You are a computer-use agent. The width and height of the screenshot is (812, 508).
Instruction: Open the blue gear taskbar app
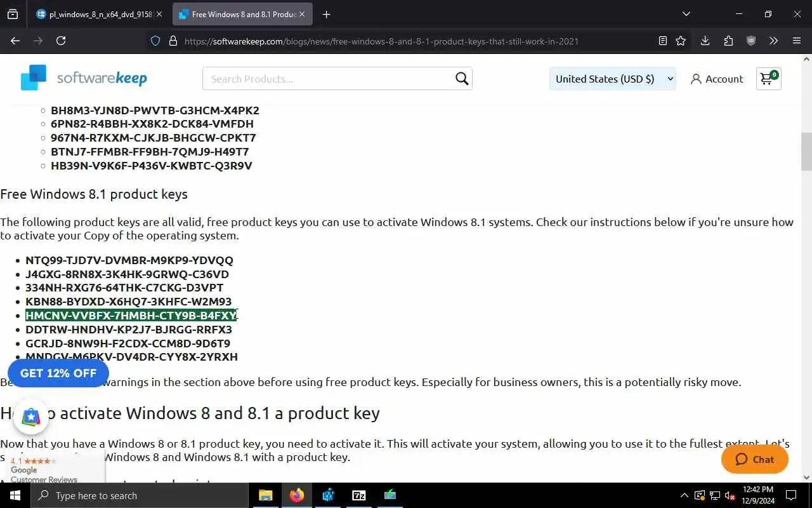pos(327,495)
